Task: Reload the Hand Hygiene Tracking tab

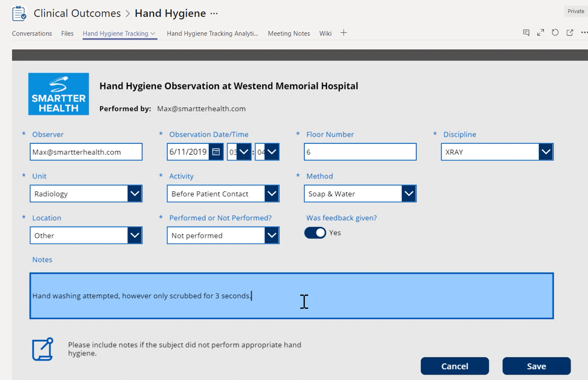Action: click(555, 33)
